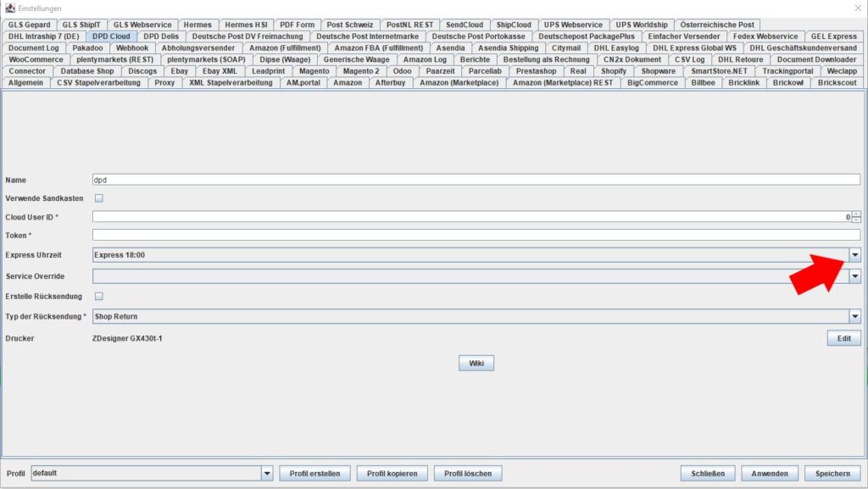Click Profil erstellen button
The height and width of the screenshot is (489, 868).
pos(314,474)
